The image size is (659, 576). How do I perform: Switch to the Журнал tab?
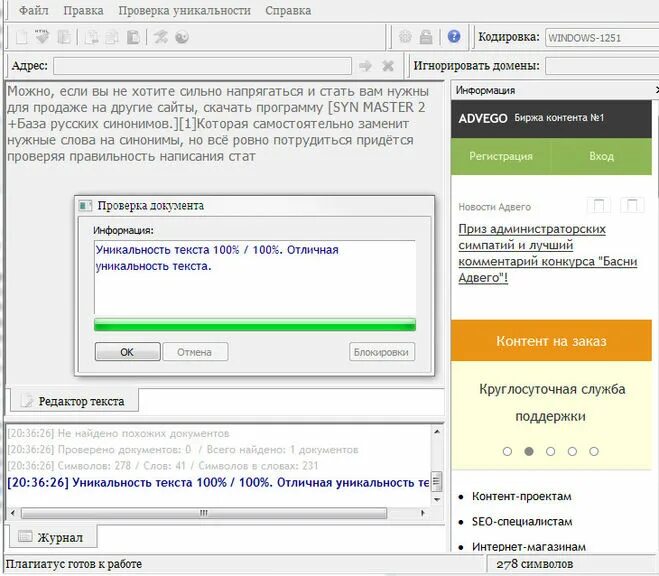tap(53, 537)
